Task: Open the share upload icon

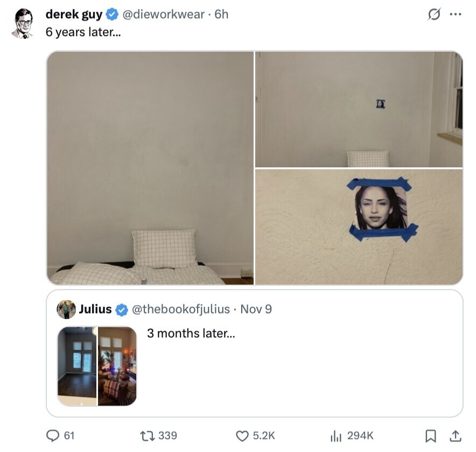Action: pyautogui.click(x=456, y=436)
